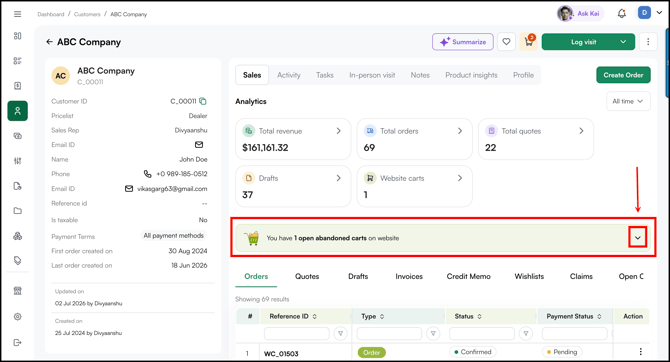
Task: Sort by the Status column header
Action: [468, 316]
